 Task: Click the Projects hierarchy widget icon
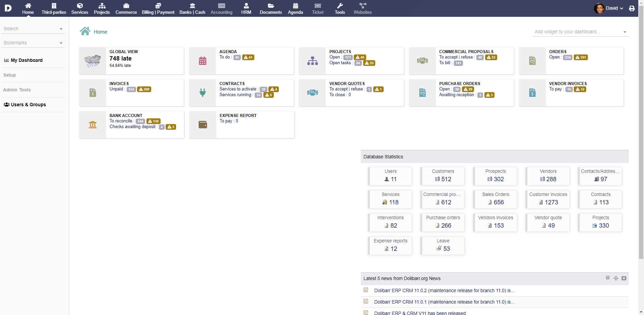[x=312, y=61]
